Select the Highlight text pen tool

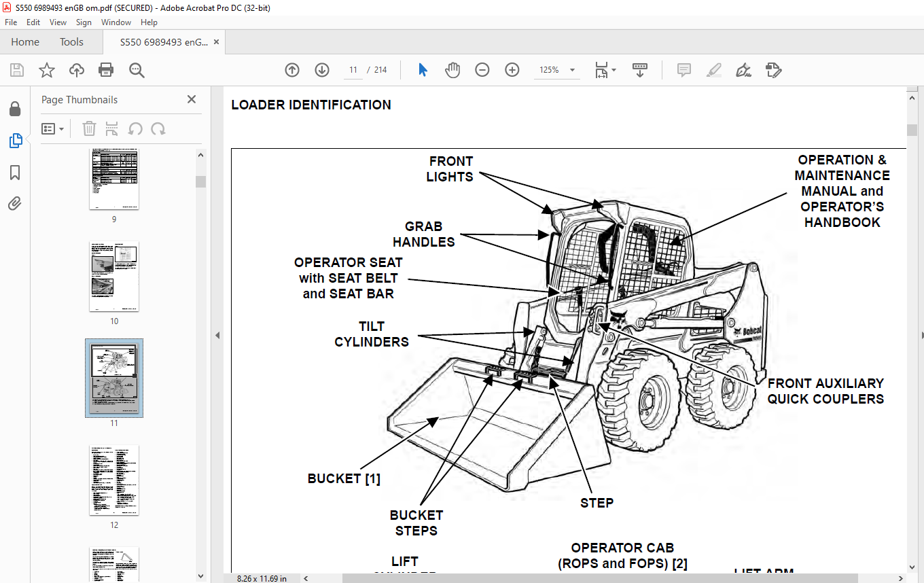pos(713,70)
